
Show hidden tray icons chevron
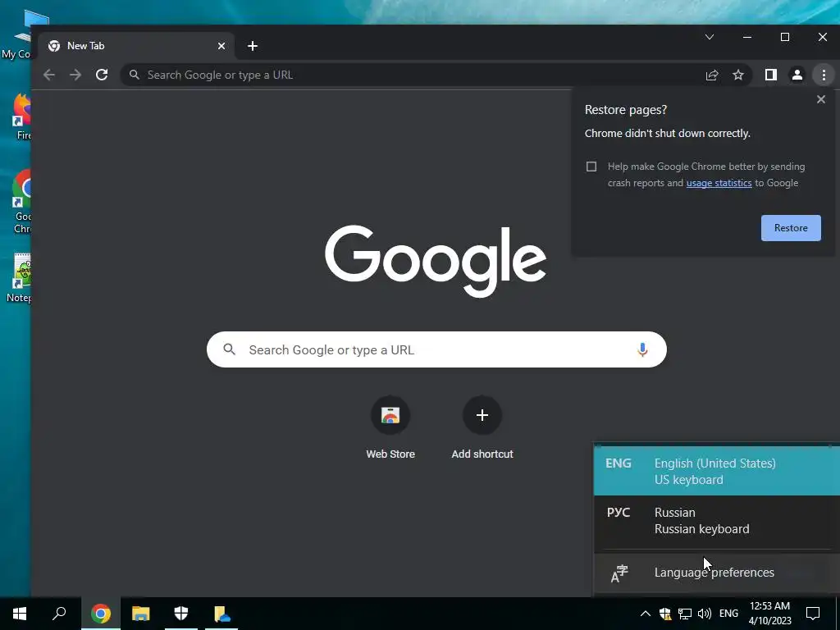(646, 614)
